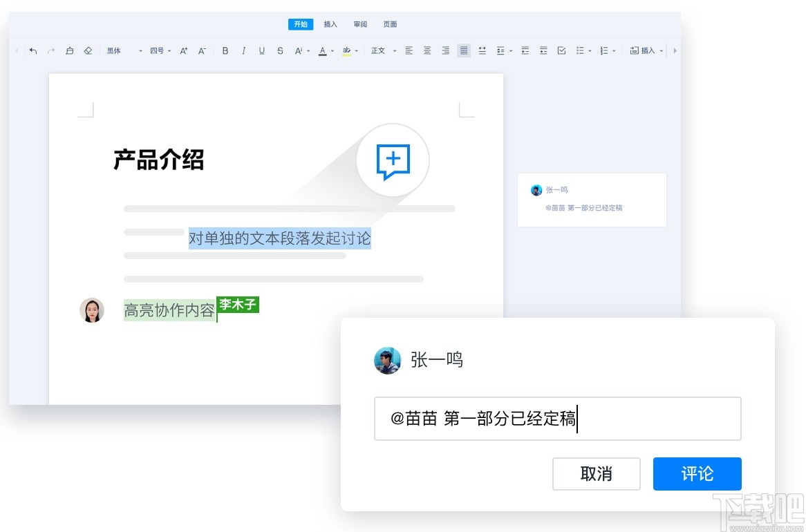Image resolution: width=806 pixels, height=532 pixels.
Task: Open the 插入 ribbon tab
Action: [330, 23]
